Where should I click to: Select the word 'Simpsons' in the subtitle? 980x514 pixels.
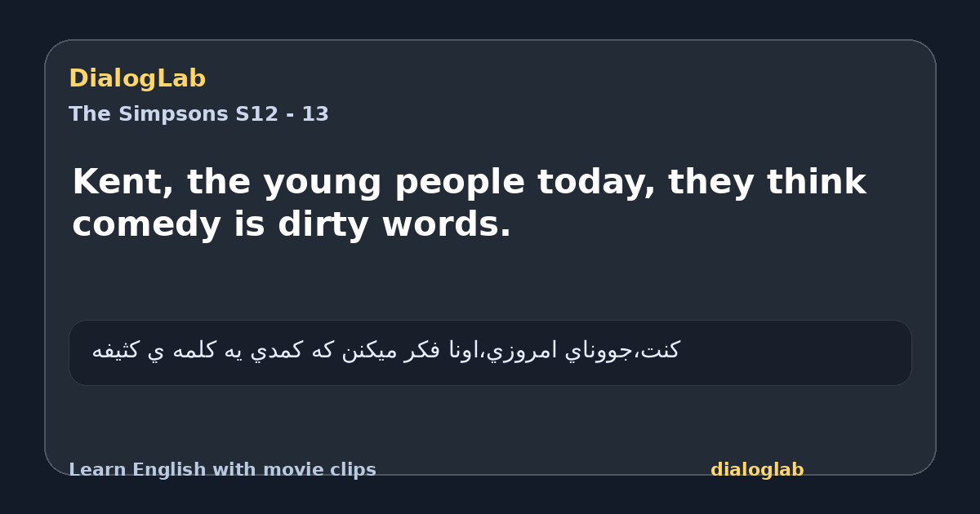coord(173,114)
